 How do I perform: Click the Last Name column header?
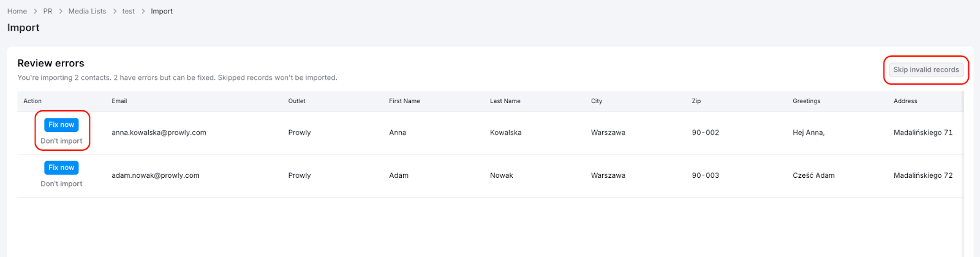tap(505, 101)
